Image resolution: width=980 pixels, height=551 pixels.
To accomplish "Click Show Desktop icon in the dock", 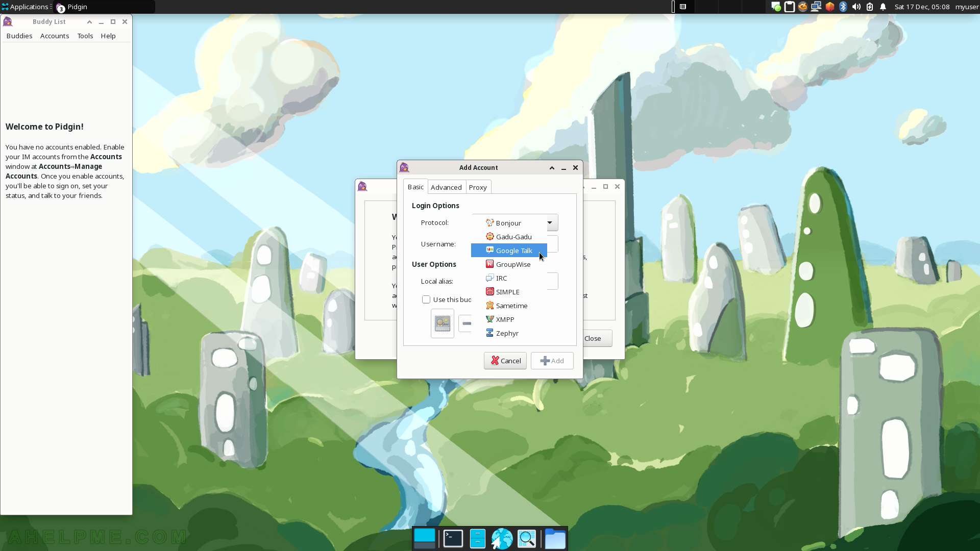I will click(425, 539).
